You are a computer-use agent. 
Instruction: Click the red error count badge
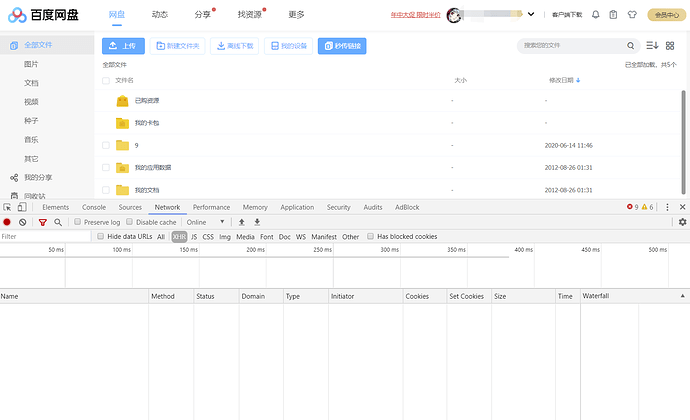pyautogui.click(x=632, y=207)
